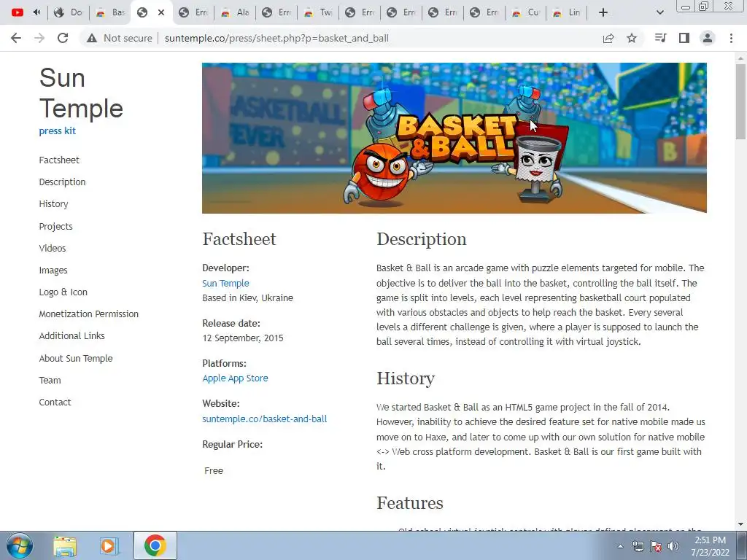The image size is (747, 560).
Task: Go to History in sidebar
Action: (x=53, y=204)
